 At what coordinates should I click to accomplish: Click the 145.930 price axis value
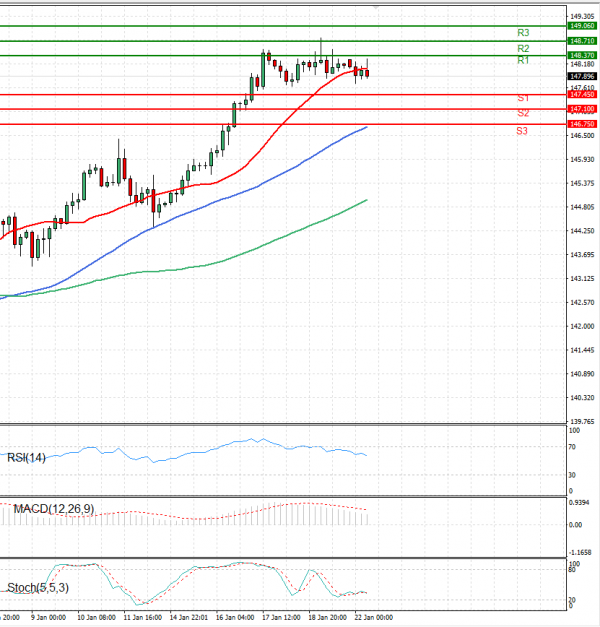tap(582, 160)
